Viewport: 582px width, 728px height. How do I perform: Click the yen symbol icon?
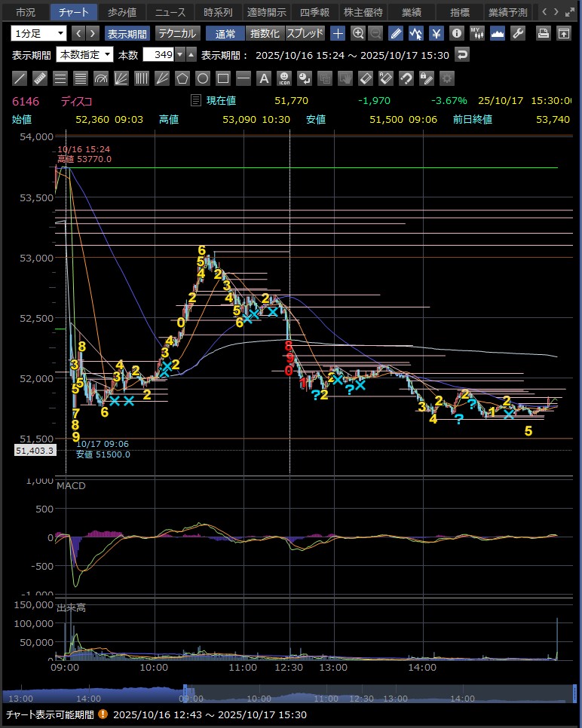click(436, 33)
